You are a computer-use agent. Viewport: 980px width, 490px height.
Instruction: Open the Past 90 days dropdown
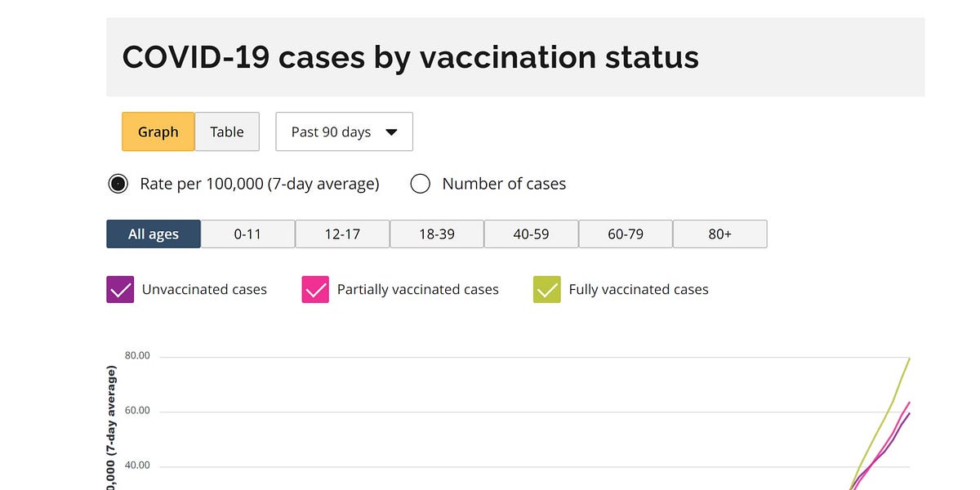pyautogui.click(x=344, y=131)
